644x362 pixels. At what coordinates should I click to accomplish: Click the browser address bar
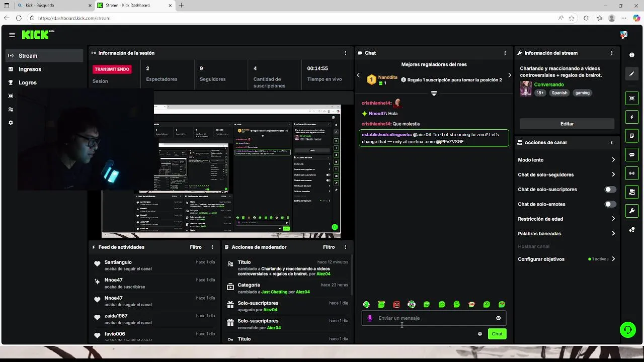(x=292, y=18)
